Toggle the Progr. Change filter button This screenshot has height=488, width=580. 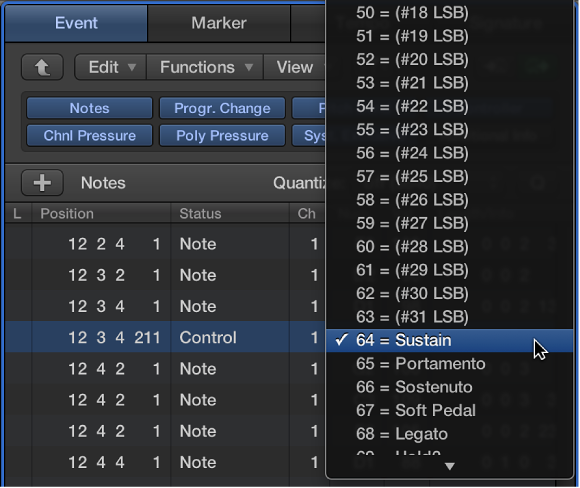click(x=222, y=108)
